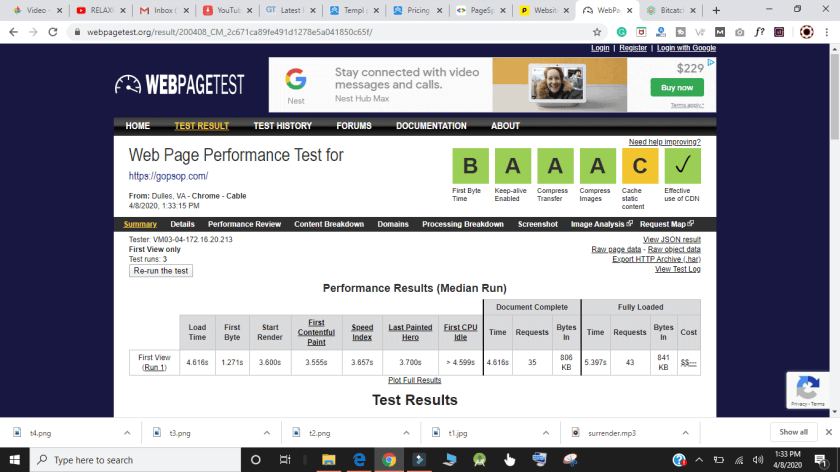Expand t4.png download options chevron
Screen dimensions: 840x472
127,433
